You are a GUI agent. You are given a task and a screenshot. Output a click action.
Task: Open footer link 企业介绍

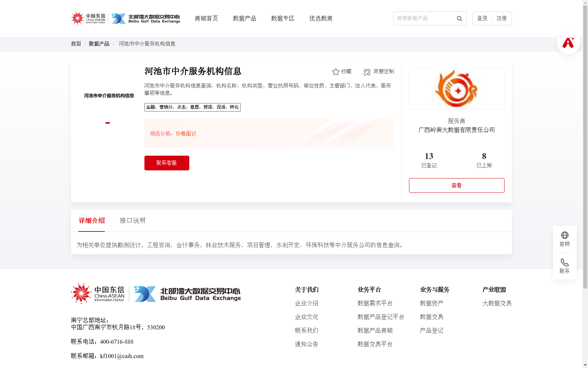306,303
